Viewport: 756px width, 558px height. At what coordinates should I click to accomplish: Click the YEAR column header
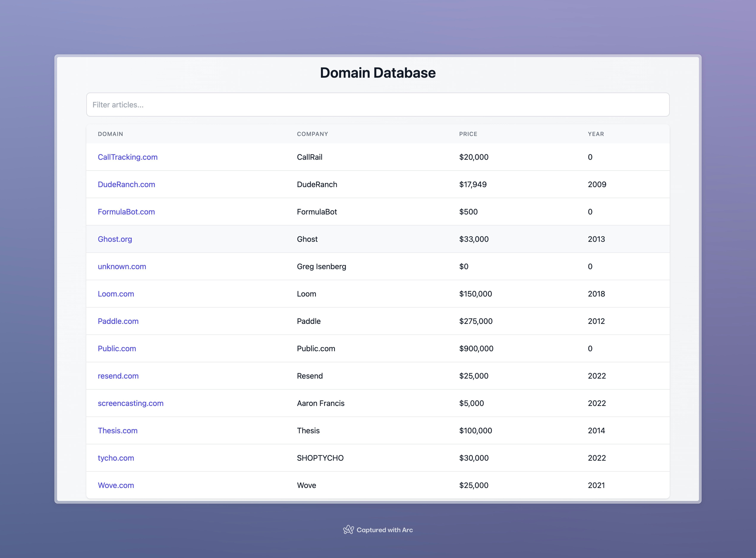pos(596,134)
